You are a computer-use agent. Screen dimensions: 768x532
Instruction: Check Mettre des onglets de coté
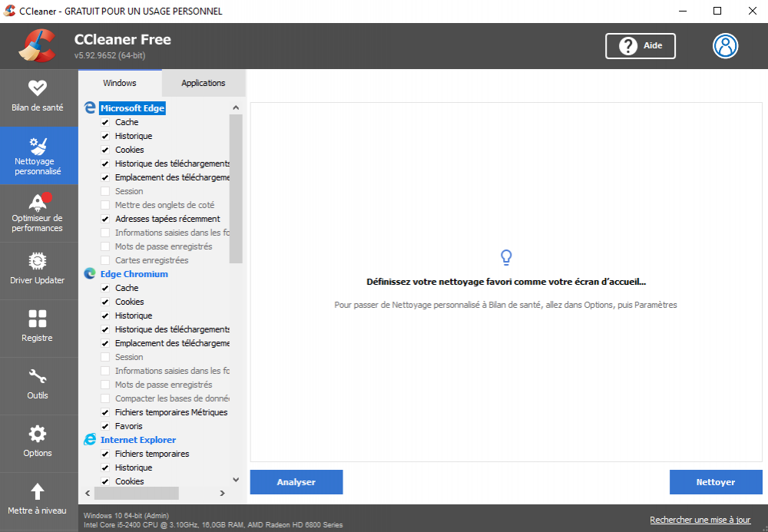105,204
